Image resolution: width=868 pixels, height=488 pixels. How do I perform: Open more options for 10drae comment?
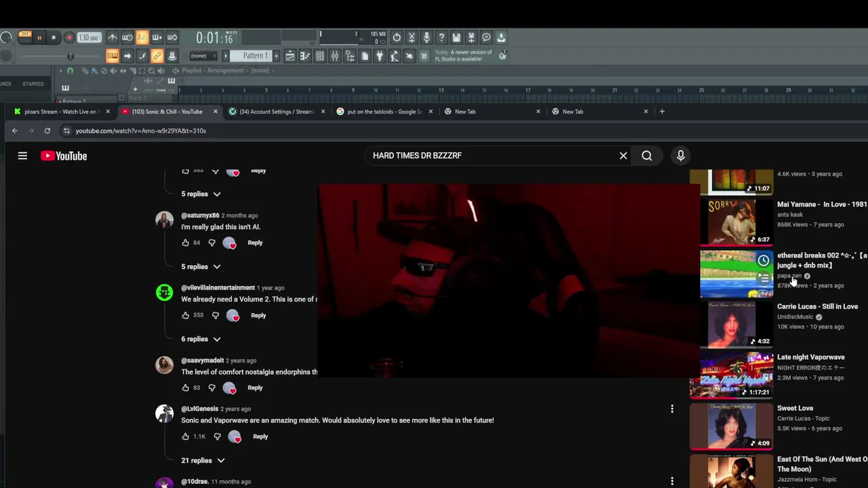[x=672, y=481]
